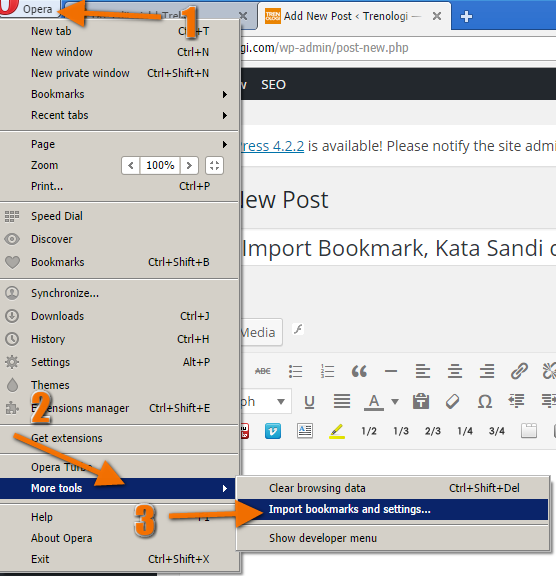Justify text in editor
Image resolution: width=556 pixels, height=576 pixels.
(342, 401)
